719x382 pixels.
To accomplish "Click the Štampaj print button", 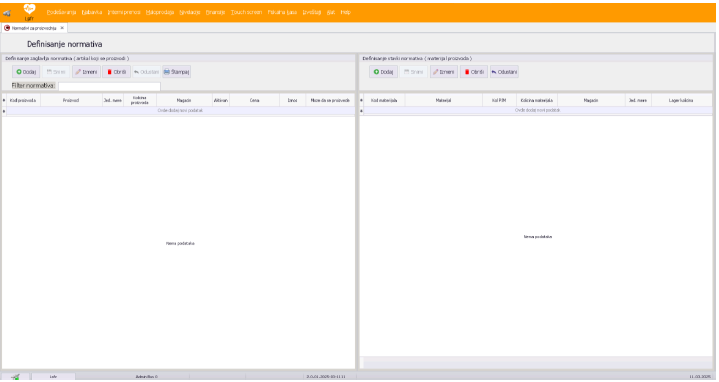I will 177,72.
